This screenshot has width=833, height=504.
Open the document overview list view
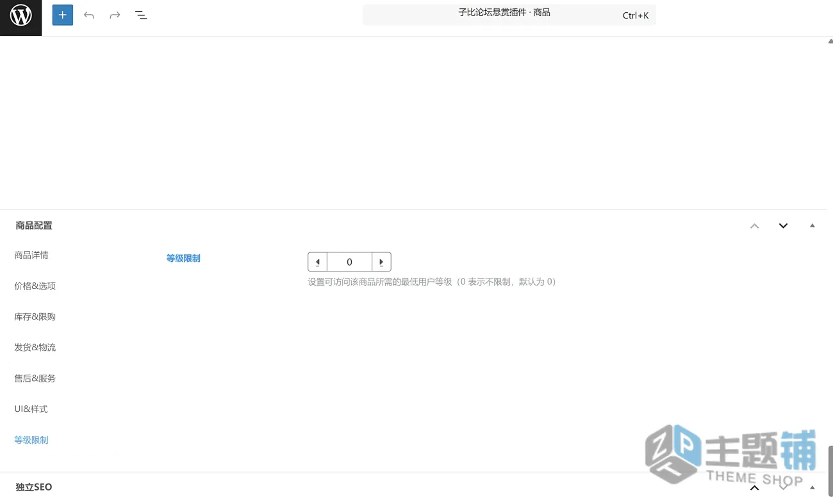(x=141, y=15)
